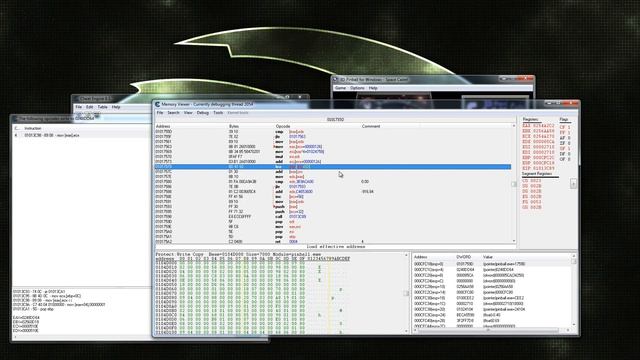Open Tools menu in Memory Viewer

(x=218, y=113)
